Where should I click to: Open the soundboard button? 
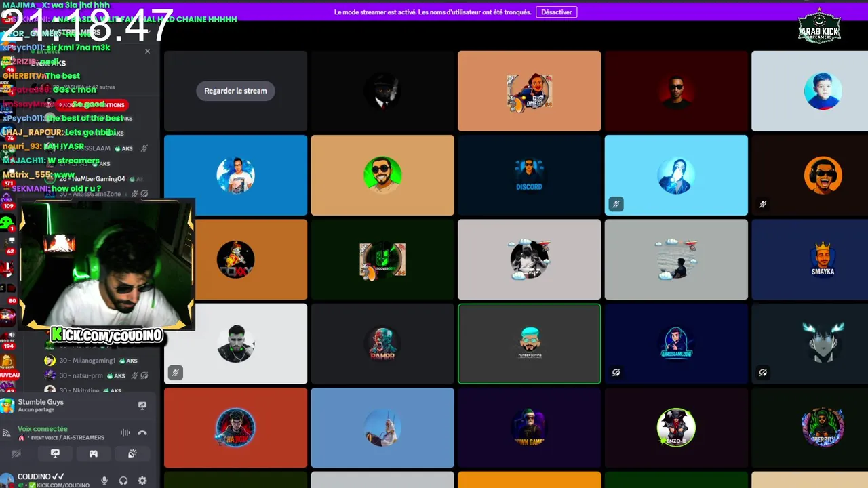[133, 453]
